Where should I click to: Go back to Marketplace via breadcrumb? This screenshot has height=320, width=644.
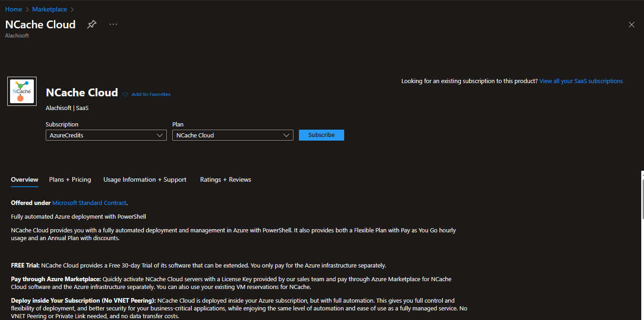tap(49, 9)
